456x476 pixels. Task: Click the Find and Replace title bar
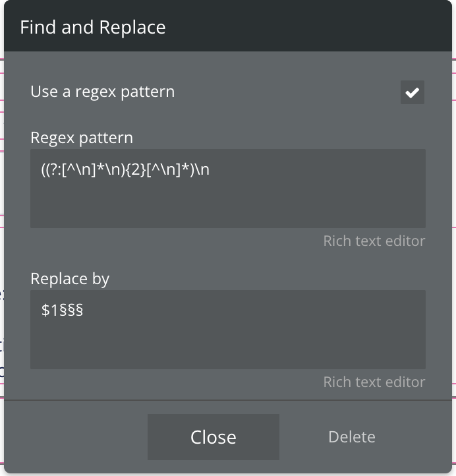[228, 26]
